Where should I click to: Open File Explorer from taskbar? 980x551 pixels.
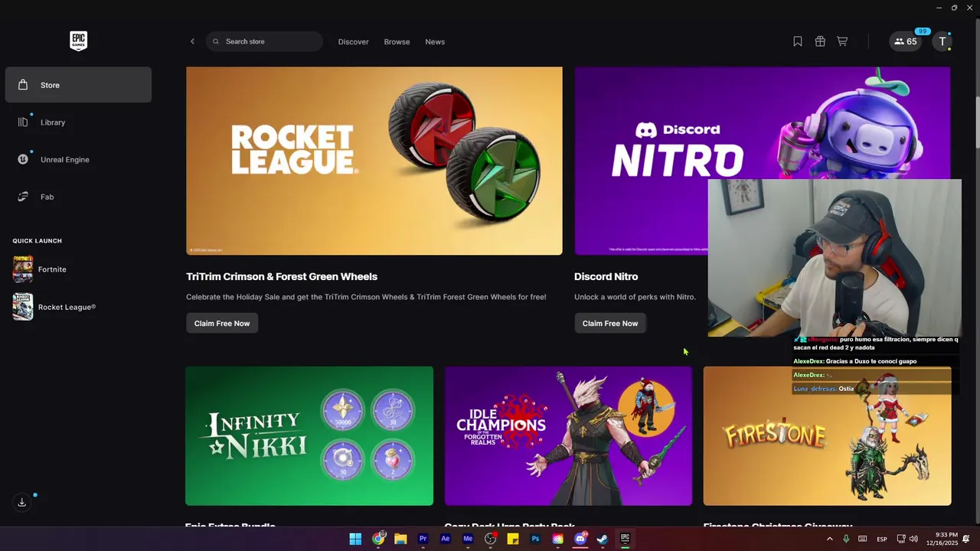400,539
